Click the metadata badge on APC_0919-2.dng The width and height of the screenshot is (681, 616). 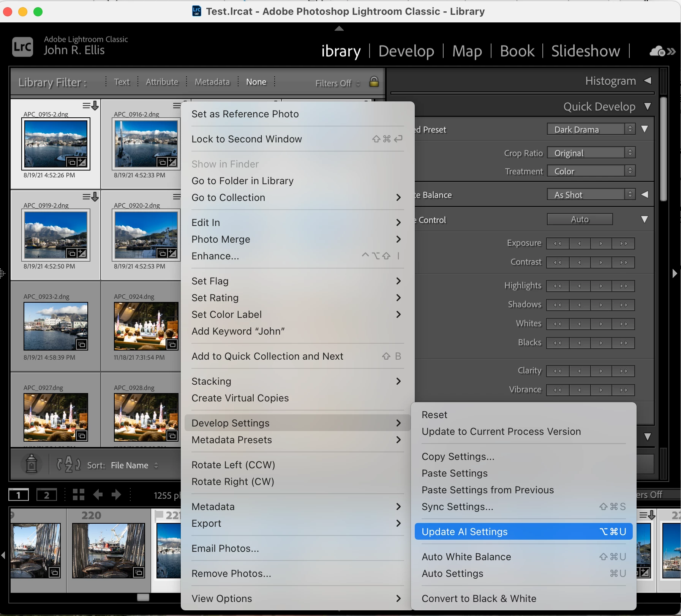click(x=91, y=197)
